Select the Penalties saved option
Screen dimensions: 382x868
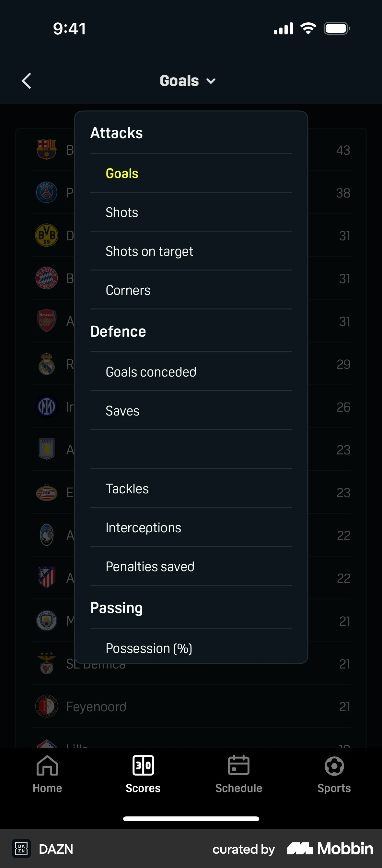click(x=150, y=566)
